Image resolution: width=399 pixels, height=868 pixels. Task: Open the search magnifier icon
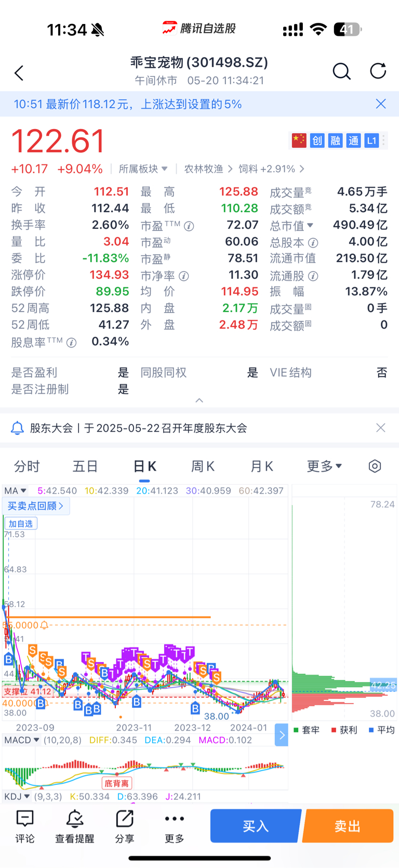click(341, 71)
